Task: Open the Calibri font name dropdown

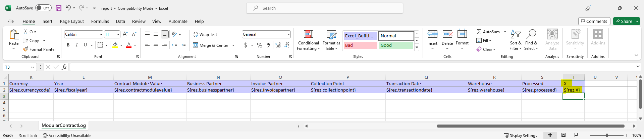Action: [x=101, y=34]
